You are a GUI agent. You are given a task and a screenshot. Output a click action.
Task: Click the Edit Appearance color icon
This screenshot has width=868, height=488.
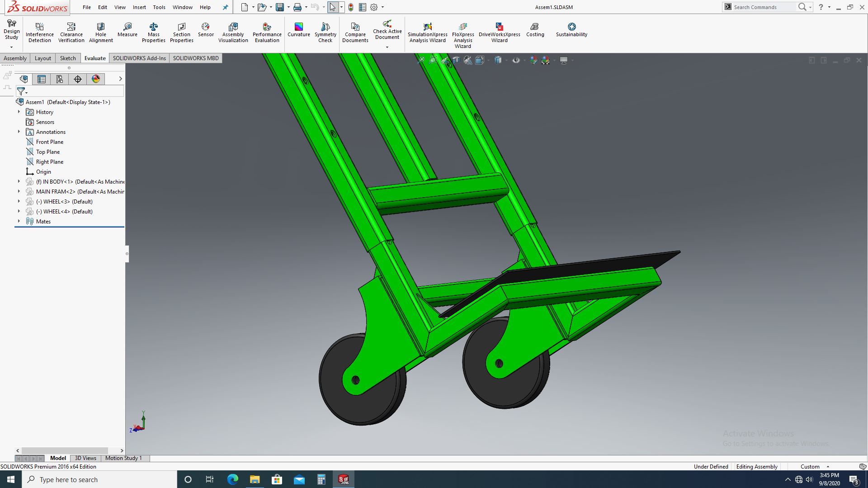point(534,60)
